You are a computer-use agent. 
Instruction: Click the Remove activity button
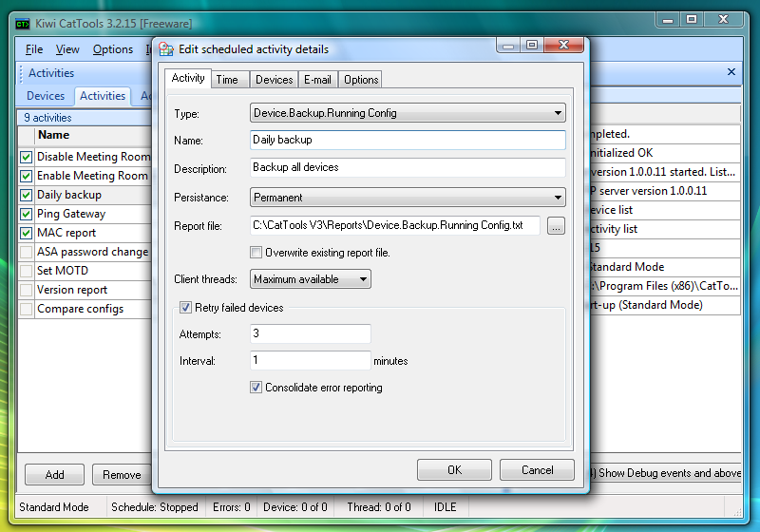(122, 474)
